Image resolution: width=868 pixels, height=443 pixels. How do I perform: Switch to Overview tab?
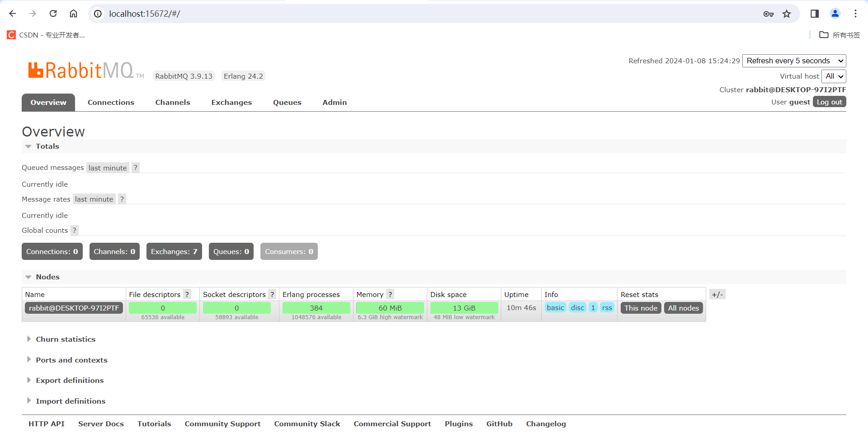click(48, 102)
